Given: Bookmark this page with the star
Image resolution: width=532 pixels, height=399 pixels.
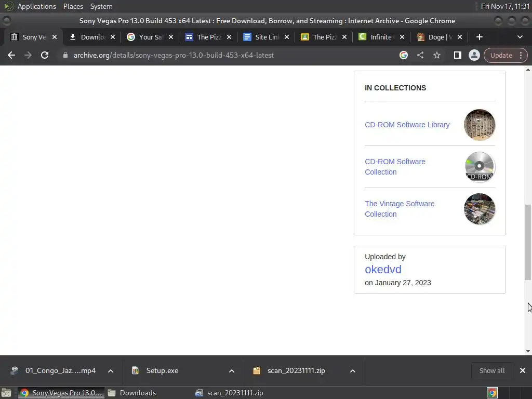Looking at the screenshot, I should point(436,55).
